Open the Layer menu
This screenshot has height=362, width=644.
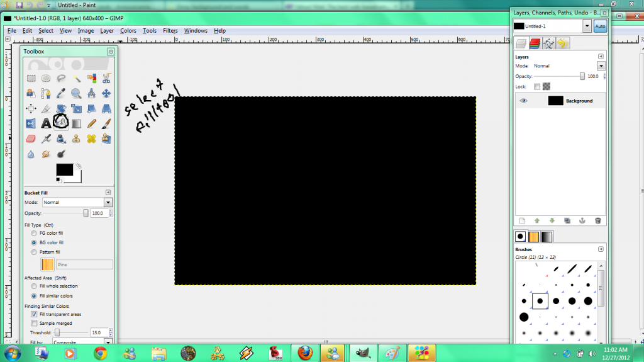click(x=107, y=31)
